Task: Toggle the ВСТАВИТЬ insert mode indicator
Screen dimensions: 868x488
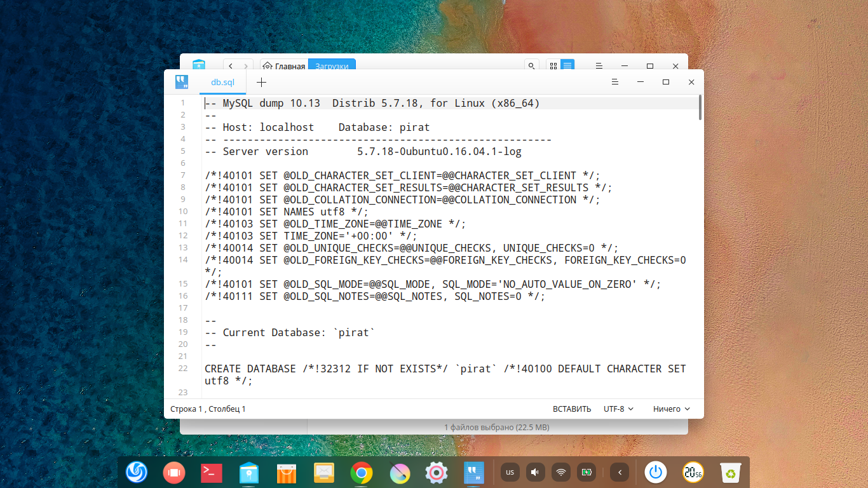Action: pos(572,409)
